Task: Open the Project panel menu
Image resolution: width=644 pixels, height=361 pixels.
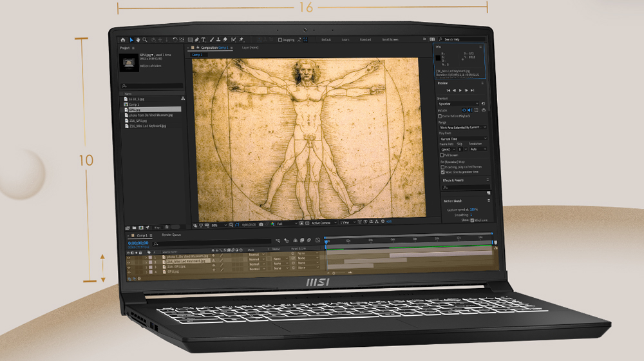Action: 133,48
